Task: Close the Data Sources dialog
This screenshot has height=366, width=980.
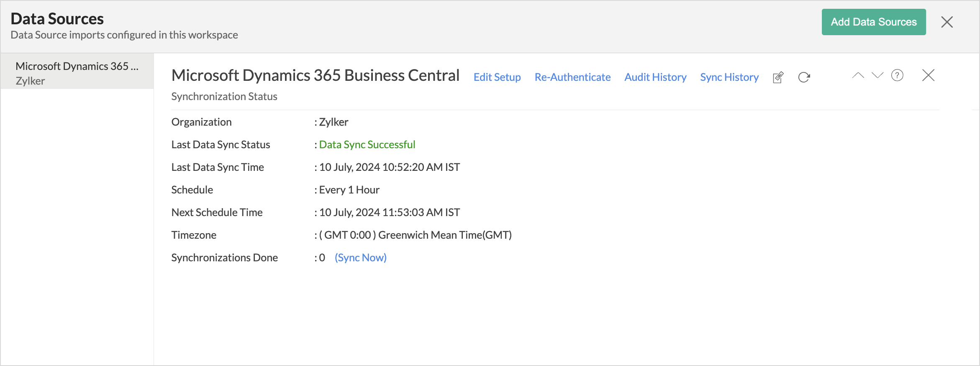Action: (947, 22)
